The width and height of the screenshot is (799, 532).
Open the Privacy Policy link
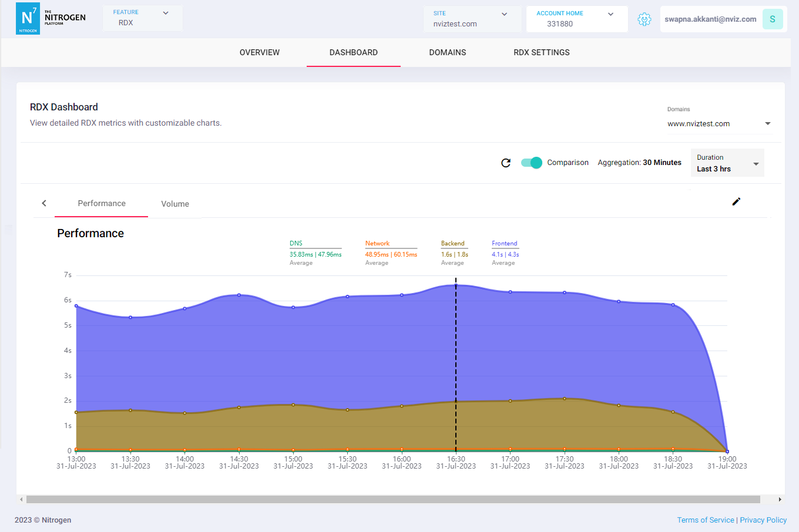click(763, 520)
